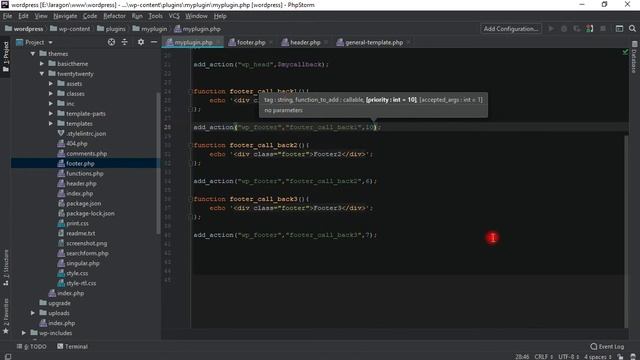
Task: Open the Event Log
Action: click(607, 347)
